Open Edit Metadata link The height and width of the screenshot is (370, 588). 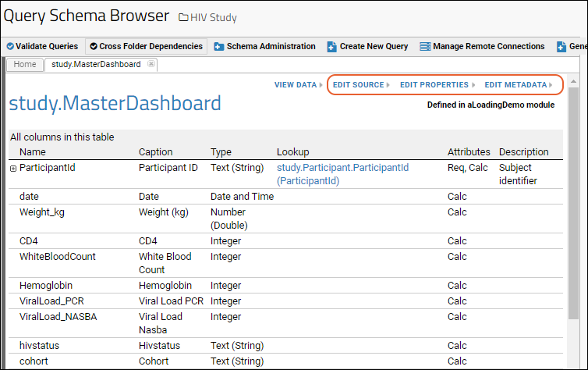[519, 85]
